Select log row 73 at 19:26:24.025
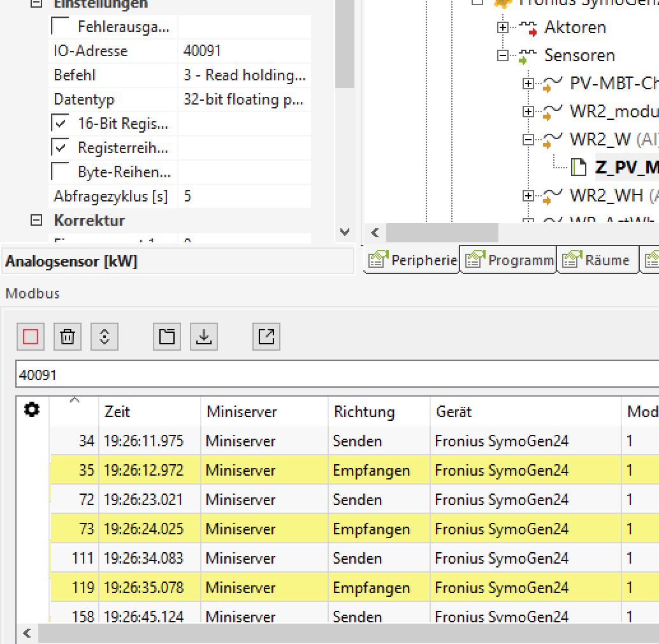659x644 pixels. click(355, 529)
